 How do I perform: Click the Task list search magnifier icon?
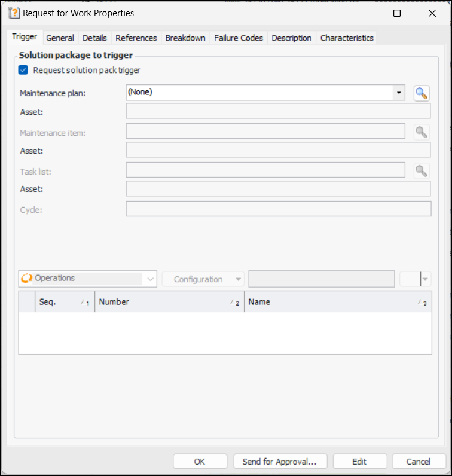422,171
